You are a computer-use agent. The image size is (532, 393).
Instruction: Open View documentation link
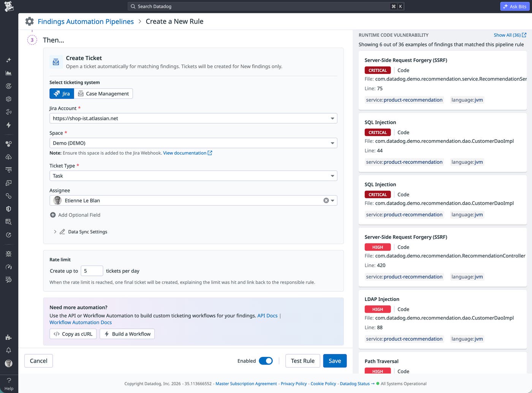pyautogui.click(x=187, y=153)
